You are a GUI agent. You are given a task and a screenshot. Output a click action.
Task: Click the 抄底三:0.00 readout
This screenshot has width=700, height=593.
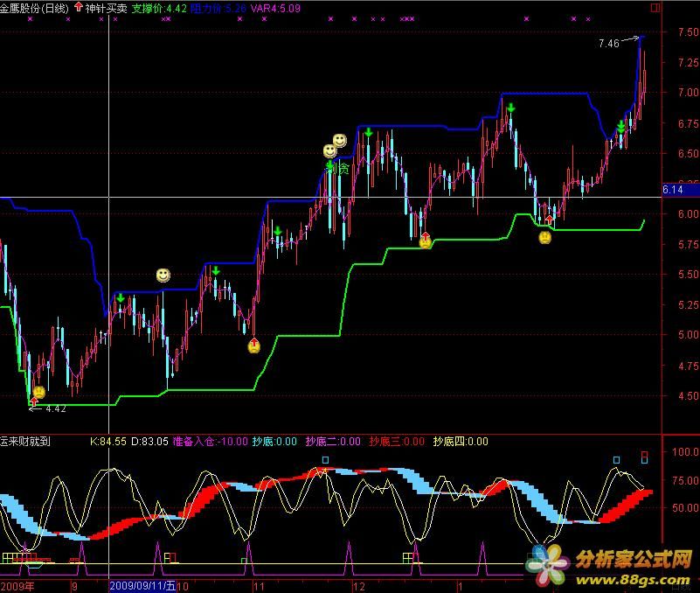pyautogui.click(x=397, y=442)
